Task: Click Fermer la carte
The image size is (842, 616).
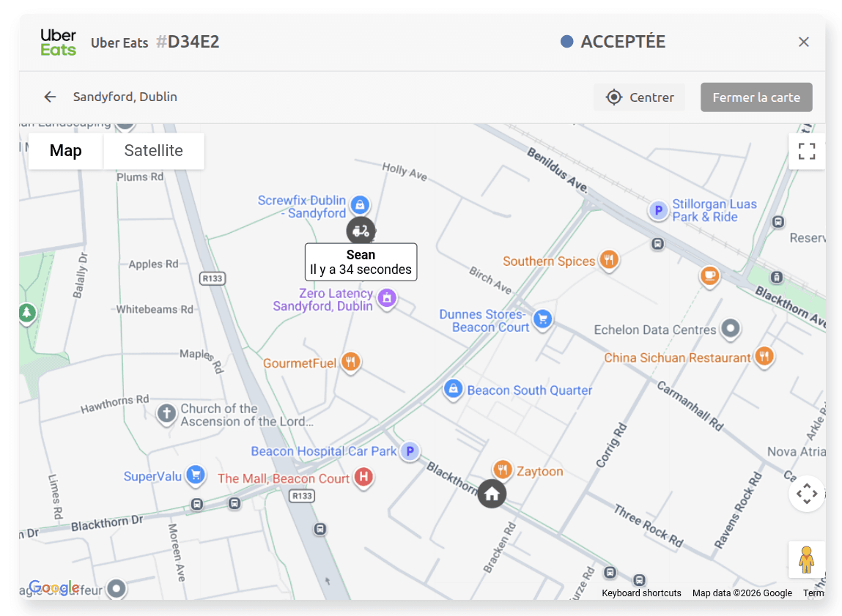Action: coord(756,97)
